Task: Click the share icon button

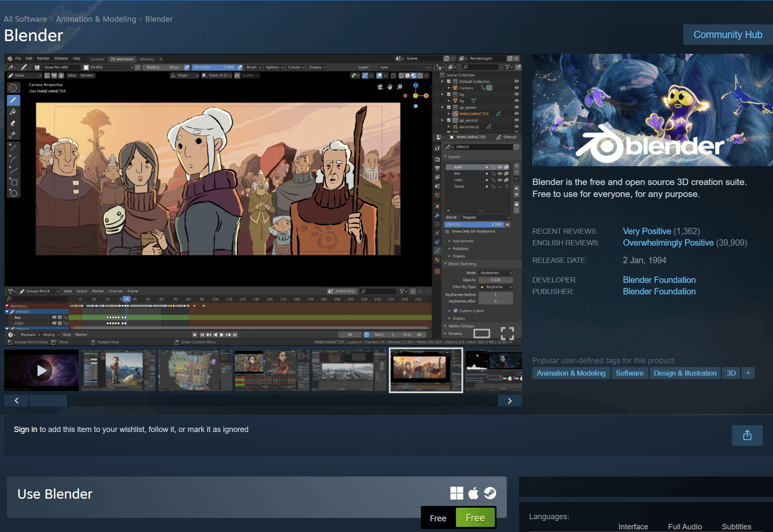Action: point(747,435)
